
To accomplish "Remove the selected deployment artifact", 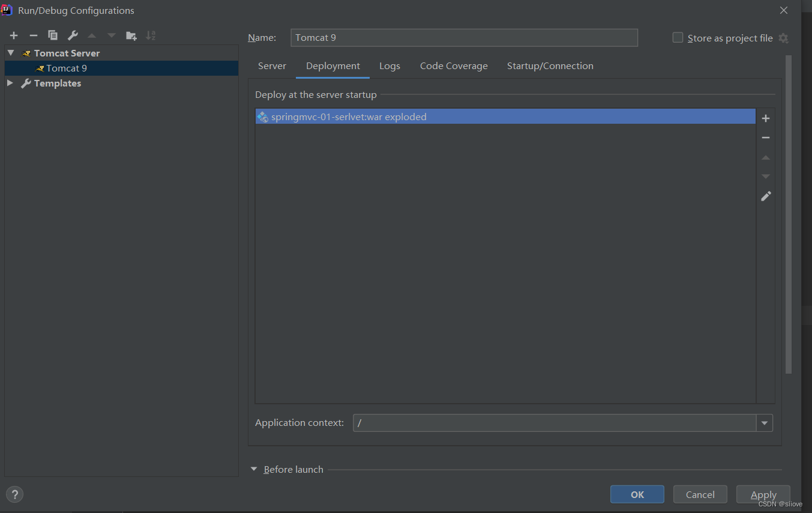I will click(766, 138).
